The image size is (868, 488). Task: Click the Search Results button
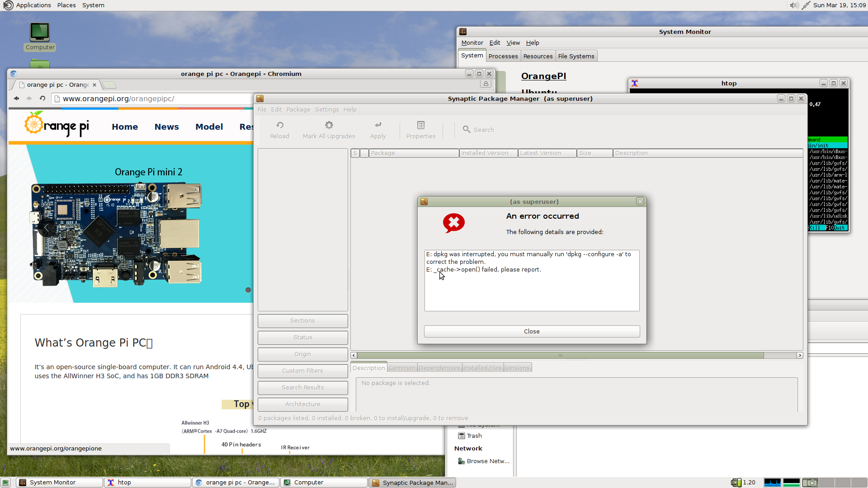pyautogui.click(x=302, y=388)
